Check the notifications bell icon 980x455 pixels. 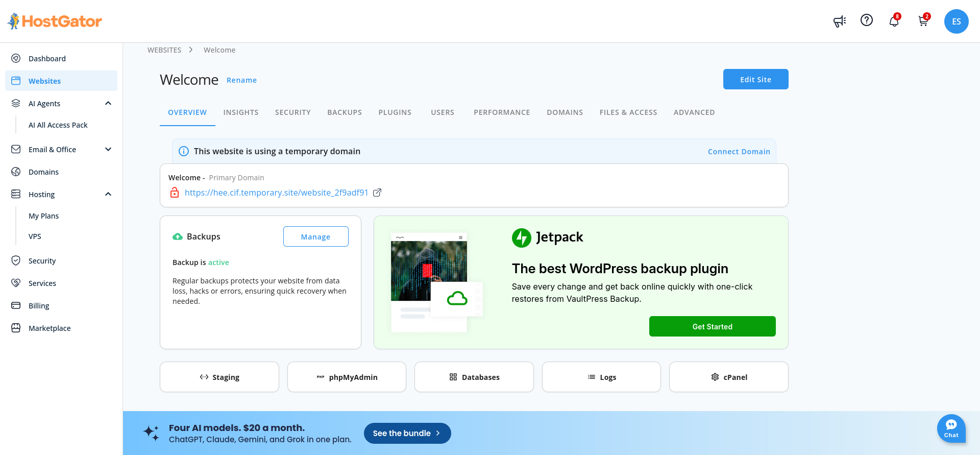click(894, 21)
